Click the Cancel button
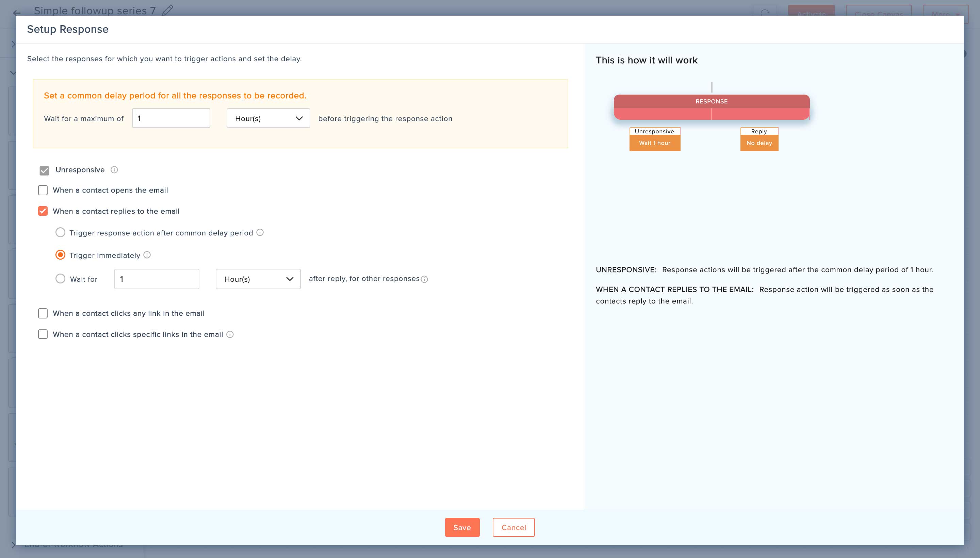 coord(513,527)
